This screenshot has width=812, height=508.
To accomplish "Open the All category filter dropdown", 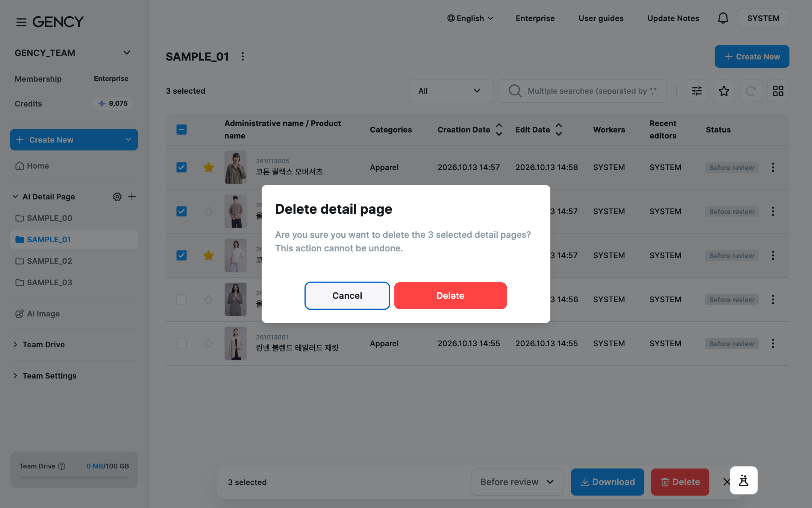I will tap(451, 91).
